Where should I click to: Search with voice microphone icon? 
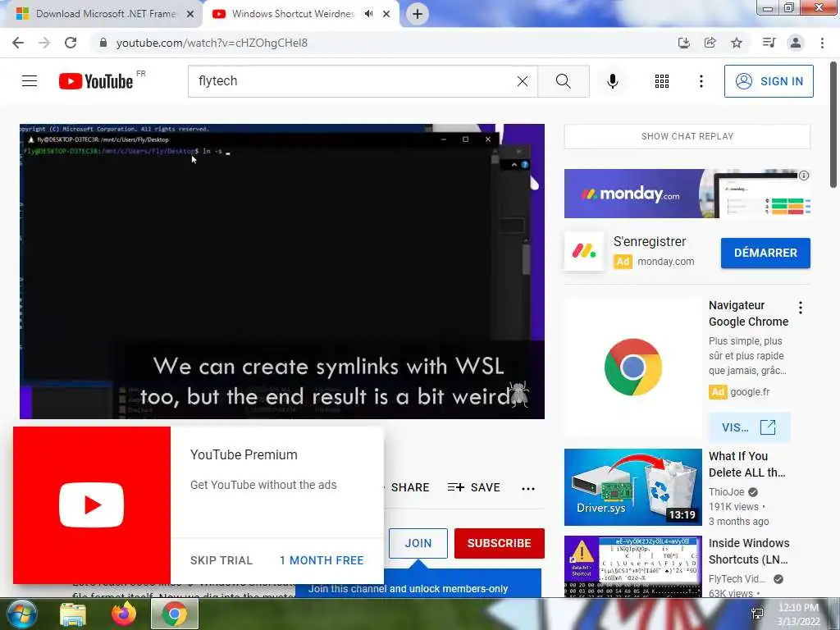pyautogui.click(x=613, y=81)
